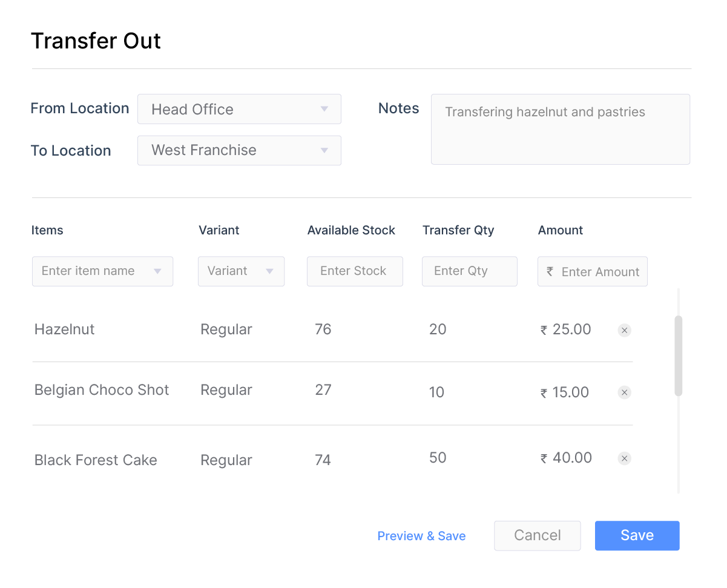Viewport: 727px width, 588px height.
Task: Click the Preview & Save link
Action: click(421, 536)
